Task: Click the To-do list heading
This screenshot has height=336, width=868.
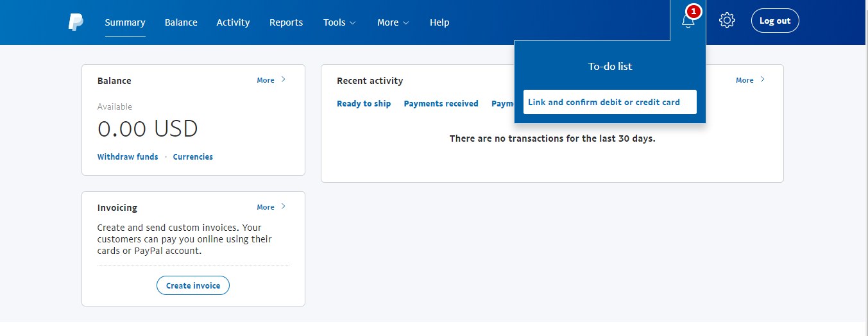Action: tap(610, 66)
